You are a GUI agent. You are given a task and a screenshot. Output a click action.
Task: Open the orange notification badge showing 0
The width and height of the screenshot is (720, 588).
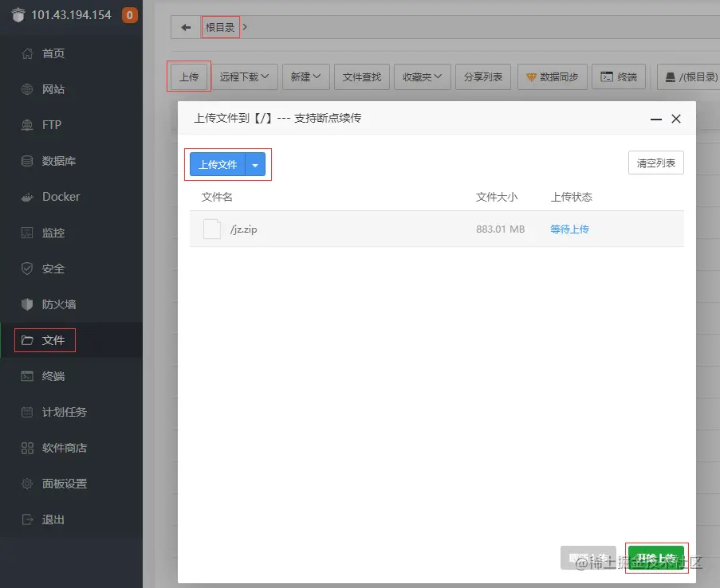[129, 15]
